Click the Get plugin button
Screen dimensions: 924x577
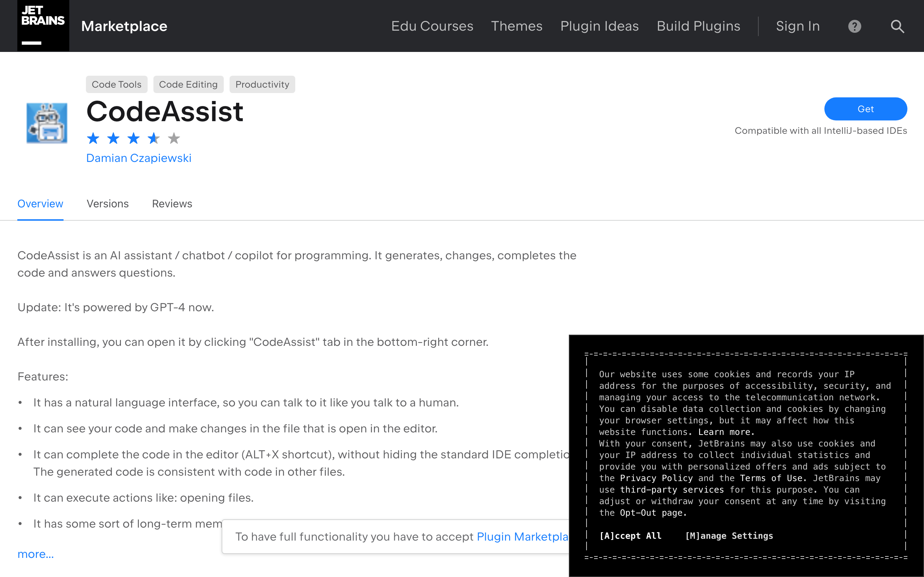[x=866, y=108]
